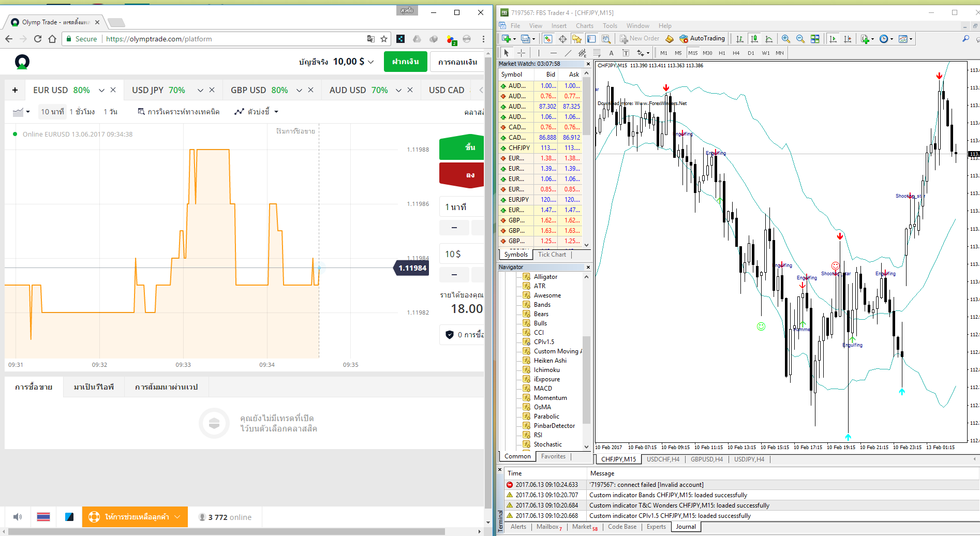Expand account balance 10,00 $ dropdown
980x536 pixels.
pyautogui.click(x=370, y=62)
